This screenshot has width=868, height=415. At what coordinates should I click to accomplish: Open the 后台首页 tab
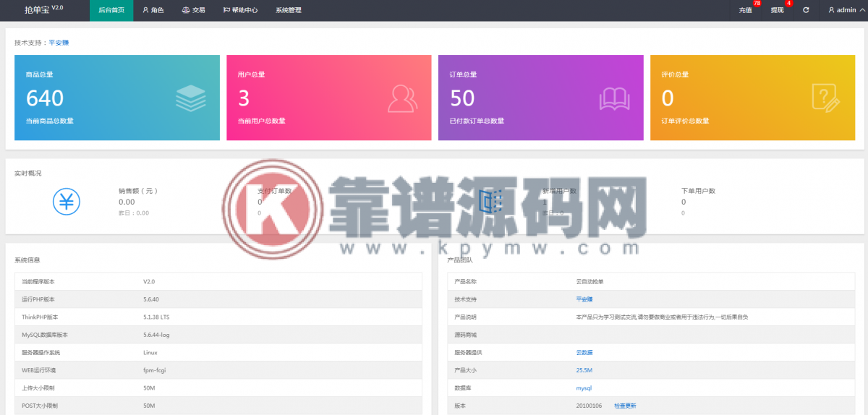[111, 10]
